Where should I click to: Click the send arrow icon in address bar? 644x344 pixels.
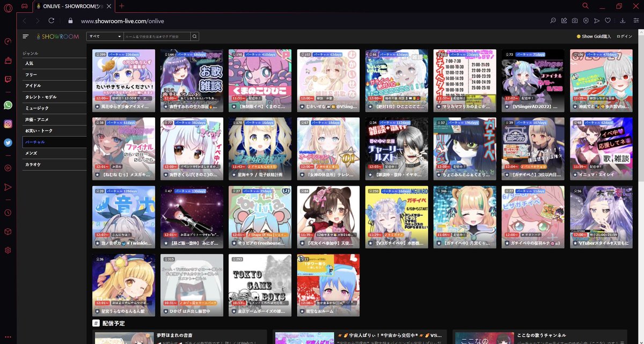[597, 21]
